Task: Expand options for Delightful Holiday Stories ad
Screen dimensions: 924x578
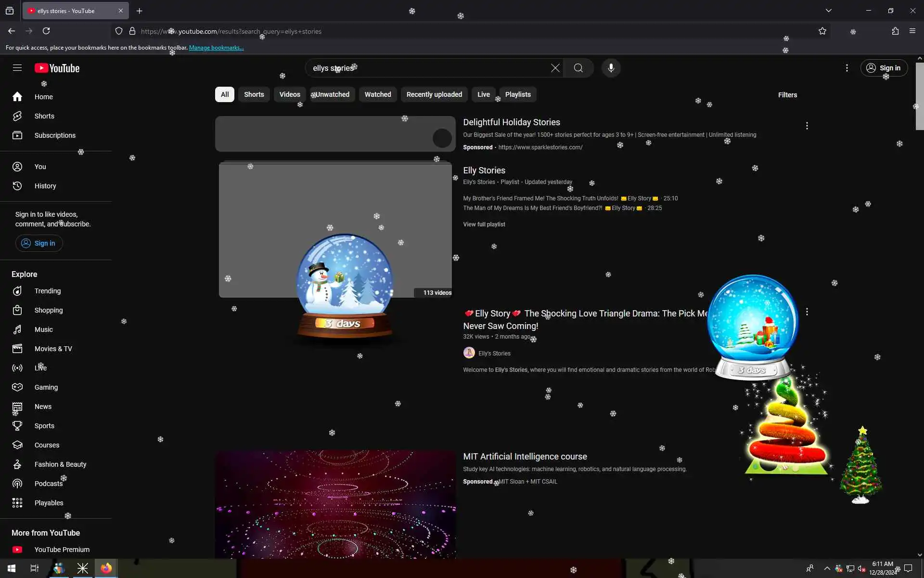Action: click(x=807, y=126)
